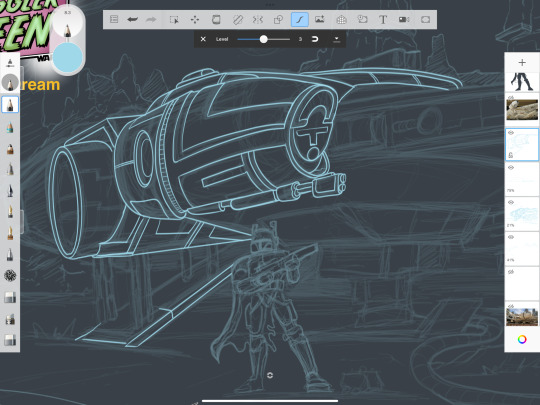Image resolution: width=540 pixels, height=405 pixels.
Task: Import an image with the picture icon
Action: pyautogui.click(x=320, y=20)
